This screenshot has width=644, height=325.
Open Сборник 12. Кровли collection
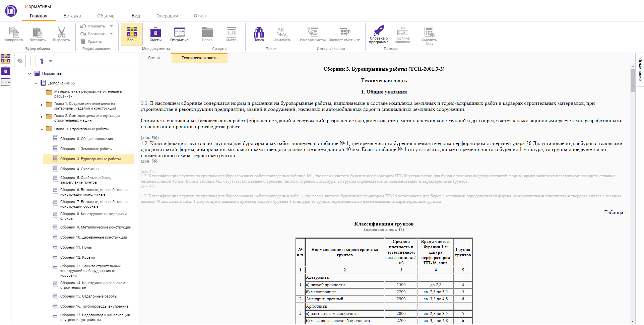[x=77, y=257]
